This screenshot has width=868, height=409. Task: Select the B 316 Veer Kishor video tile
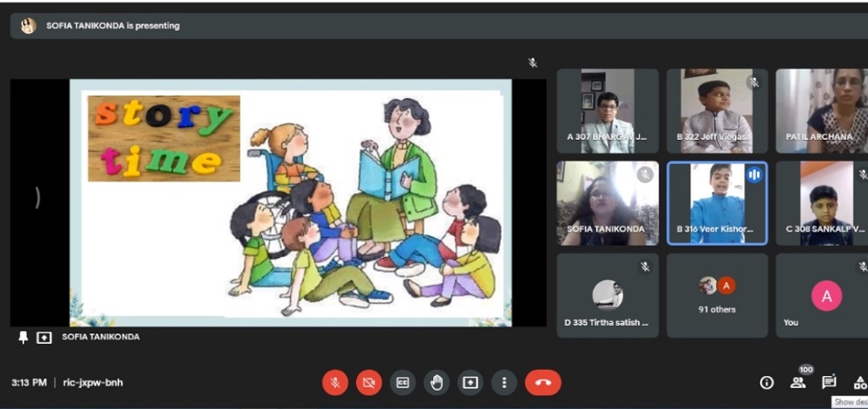tap(717, 203)
